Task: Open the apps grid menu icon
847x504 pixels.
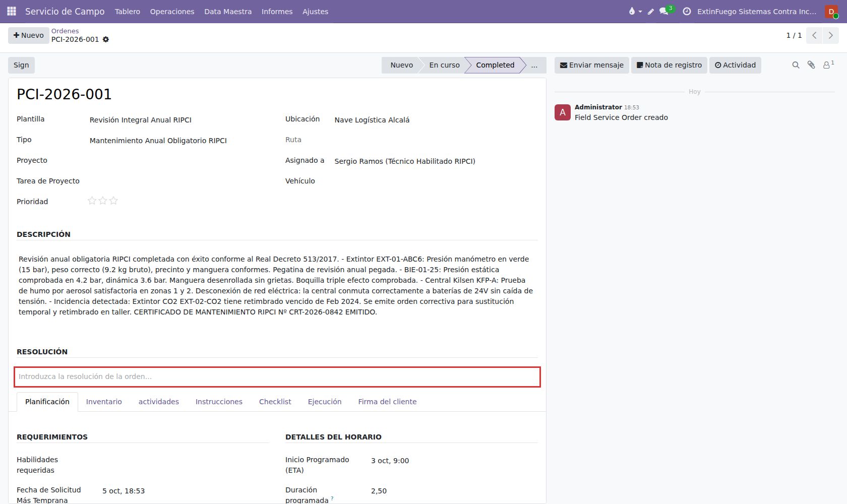Action: click(x=12, y=11)
